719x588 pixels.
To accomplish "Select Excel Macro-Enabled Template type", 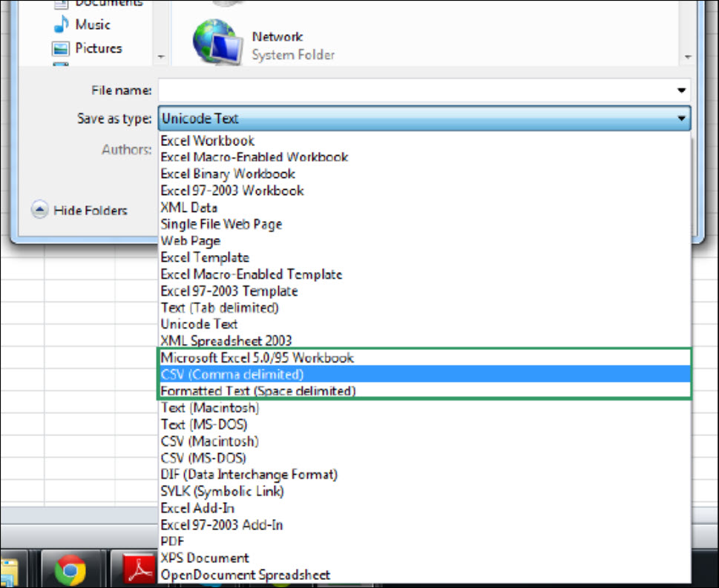I will click(x=424, y=274).
